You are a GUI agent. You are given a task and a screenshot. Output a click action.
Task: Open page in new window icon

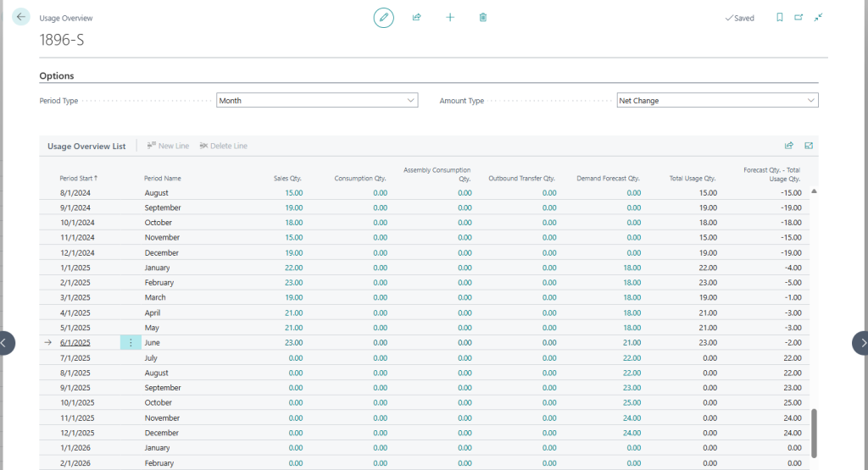coord(798,17)
